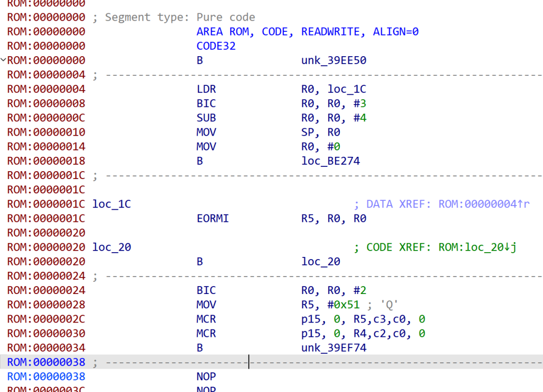The height and width of the screenshot is (392, 543).
Task: Select the address ROM:00000024 on the BIC line
Action: 46,290
